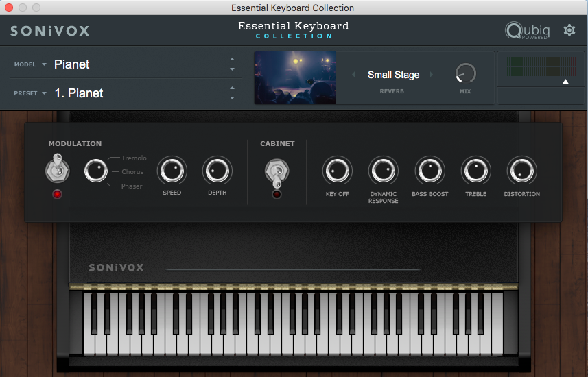Image resolution: width=588 pixels, height=377 pixels.
Task: Click the Bass Boost knob
Action: pos(430,170)
